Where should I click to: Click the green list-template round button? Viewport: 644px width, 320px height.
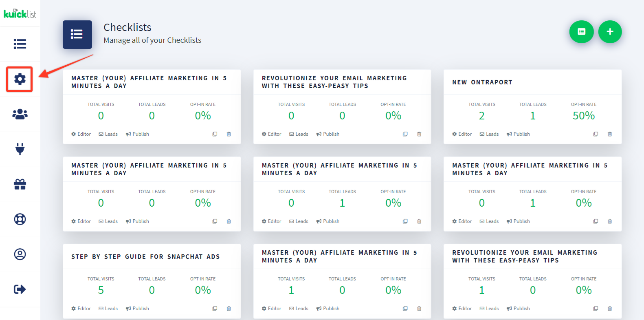pos(581,32)
